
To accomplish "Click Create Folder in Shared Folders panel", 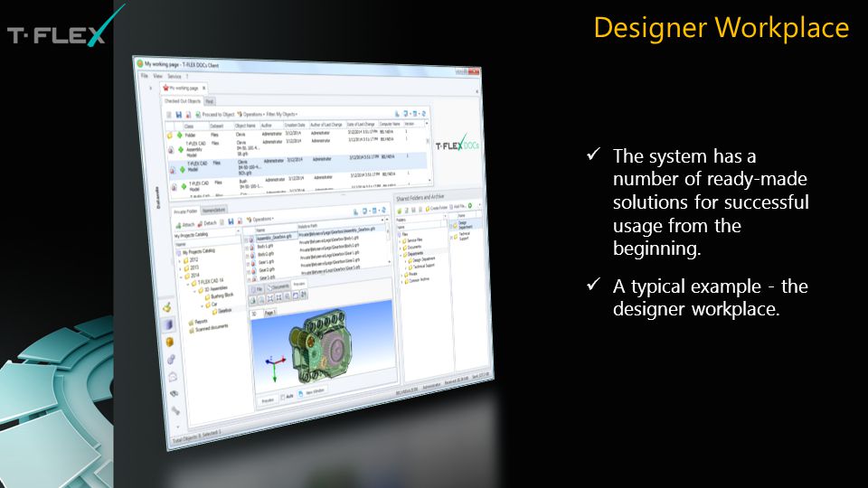I will (x=436, y=209).
